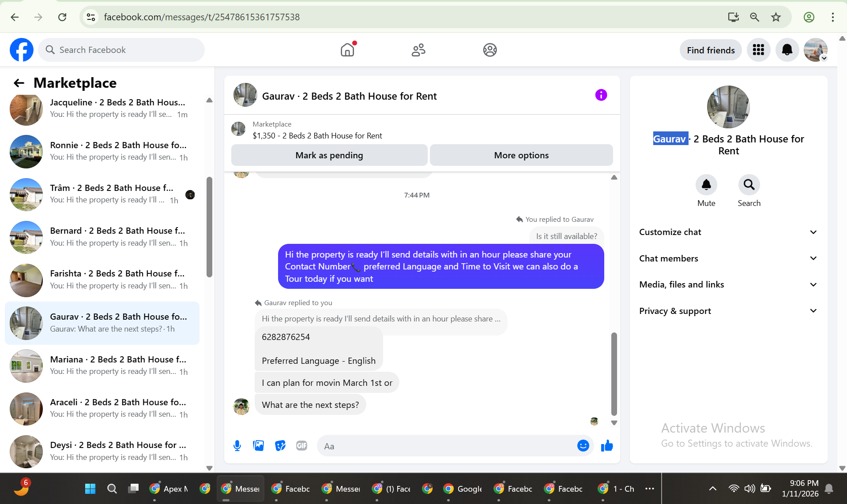847x504 pixels.
Task: Open the Farishta conversation
Action: pyautogui.click(x=102, y=280)
